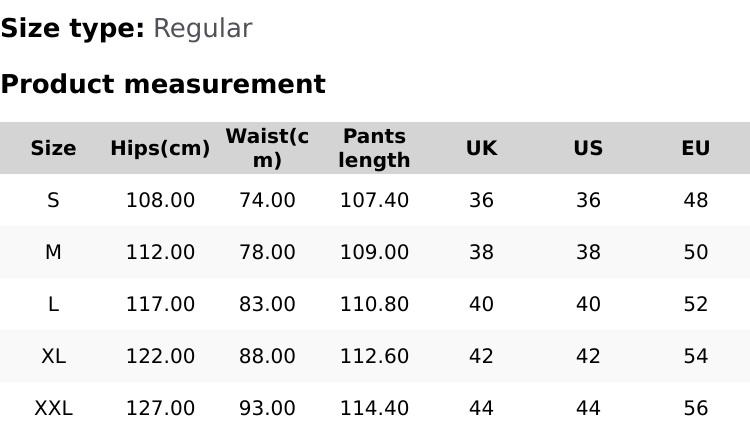Viewport: 750px width, 434px height.
Task: Click the 108.00 hips value
Action: click(x=160, y=201)
